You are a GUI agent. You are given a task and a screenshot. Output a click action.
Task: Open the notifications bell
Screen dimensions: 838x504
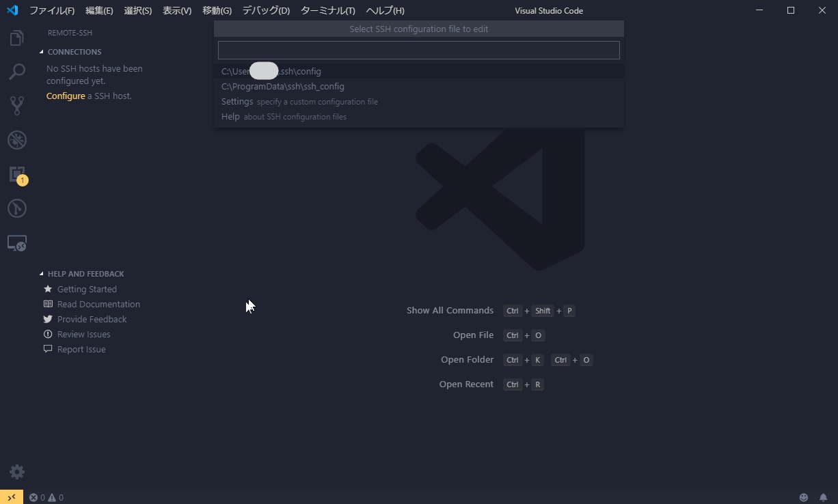[x=824, y=497]
